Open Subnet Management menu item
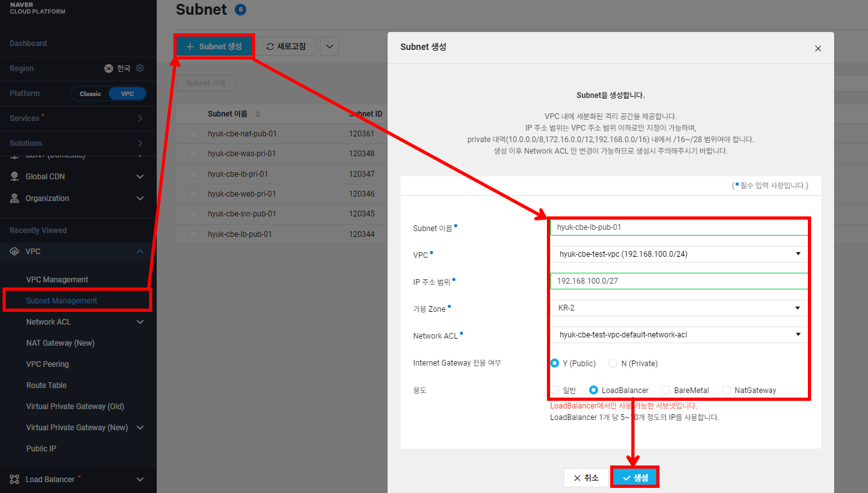 [61, 301]
